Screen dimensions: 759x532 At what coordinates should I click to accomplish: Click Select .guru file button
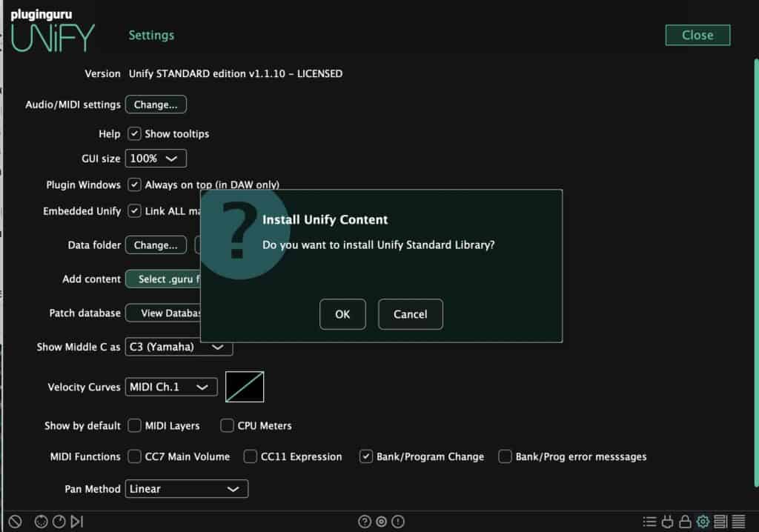(x=164, y=279)
